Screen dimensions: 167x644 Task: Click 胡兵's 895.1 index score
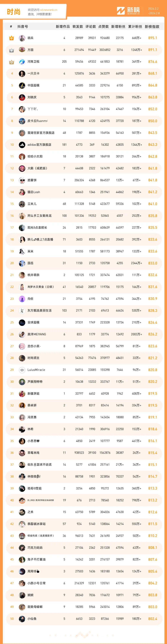pyautogui.click(x=152, y=38)
